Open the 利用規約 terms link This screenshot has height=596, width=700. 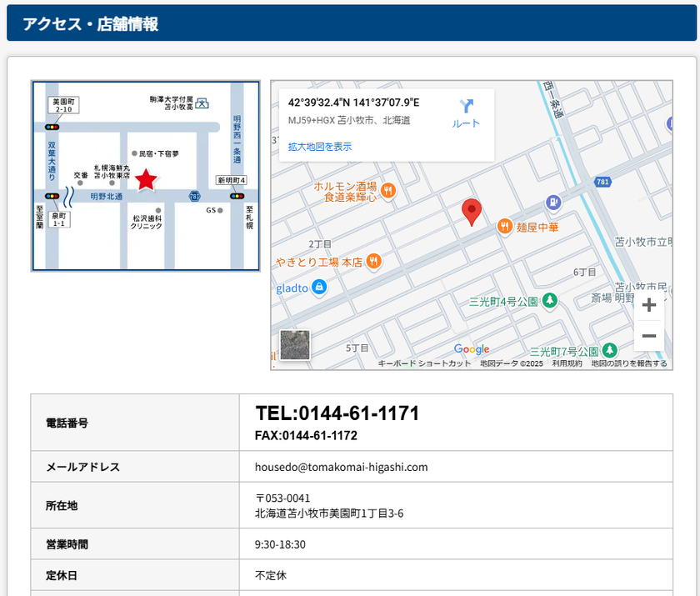click(567, 363)
